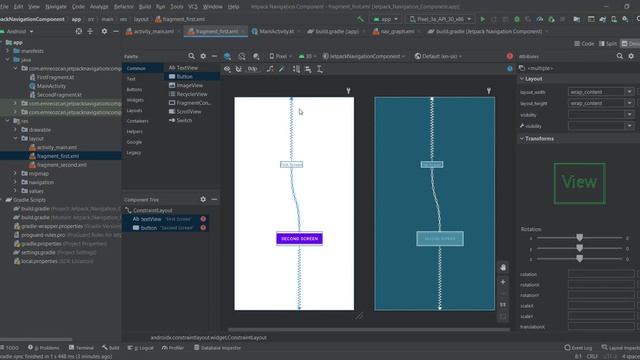The width and height of the screenshot is (640, 360).
Task: Zoom in with plus icon on design surface
Action: click(x=503, y=282)
